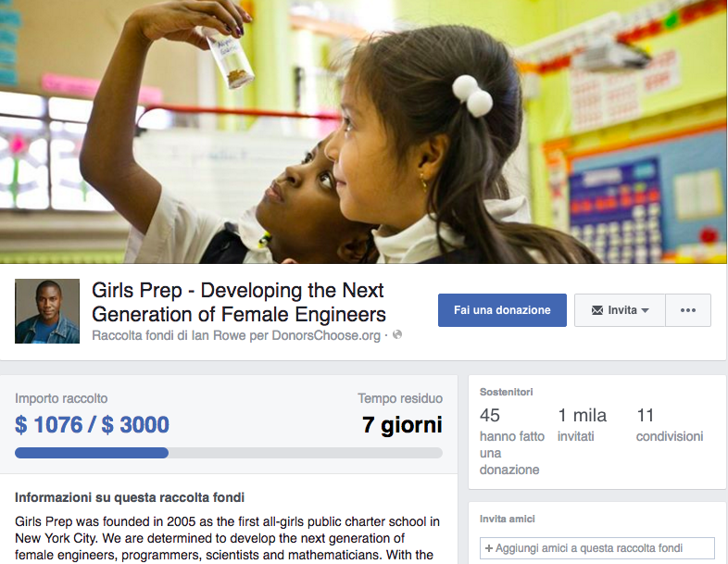Open Ian Rowe's profile picture
The image size is (728, 564).
click(x=47, y=311)
